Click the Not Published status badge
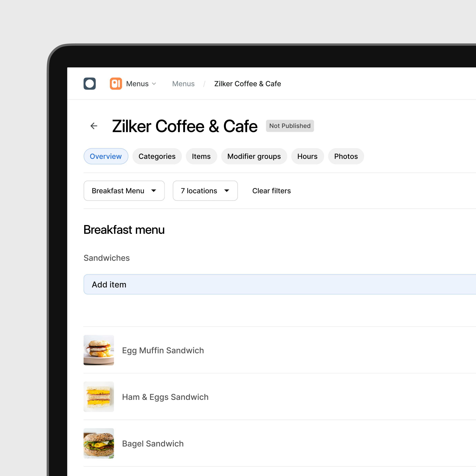Screen dimensions: 476x476 (x=290, y=126)
